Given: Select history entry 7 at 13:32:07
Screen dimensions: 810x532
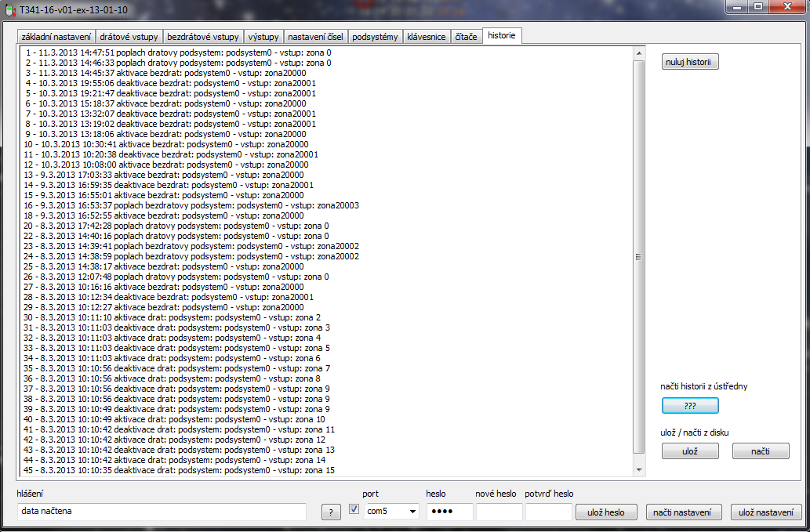Looking at the screenshot, I should pos(170,114).
